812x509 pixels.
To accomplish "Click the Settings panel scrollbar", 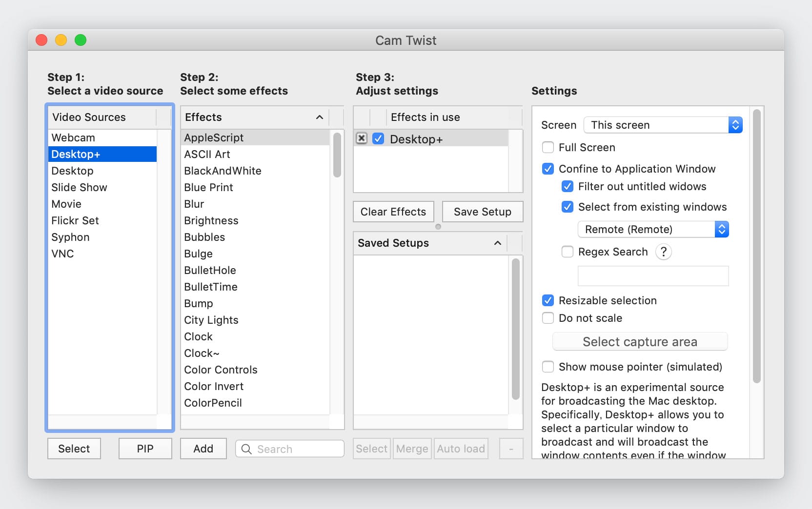I will point(757,246).
